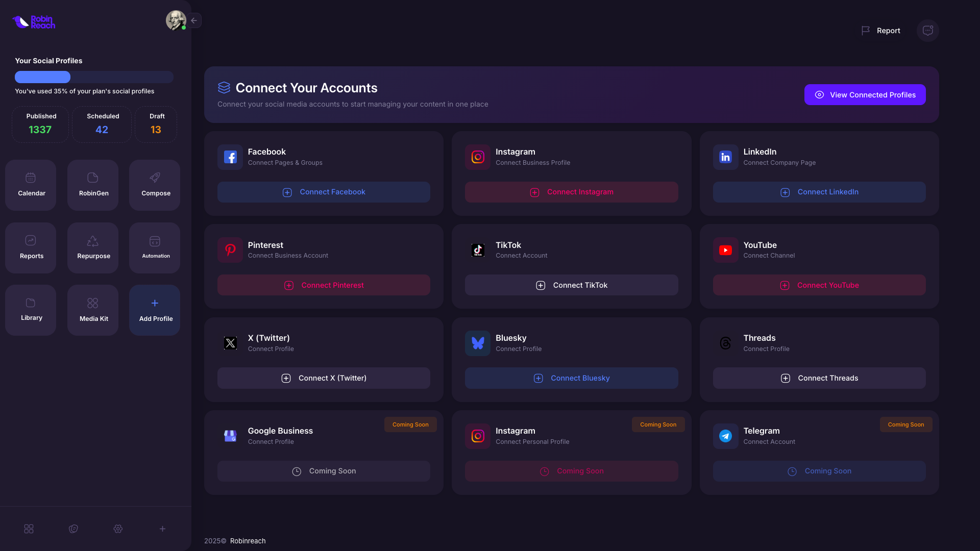Click the social profiles usage progress bar

[x=94, y=77]
